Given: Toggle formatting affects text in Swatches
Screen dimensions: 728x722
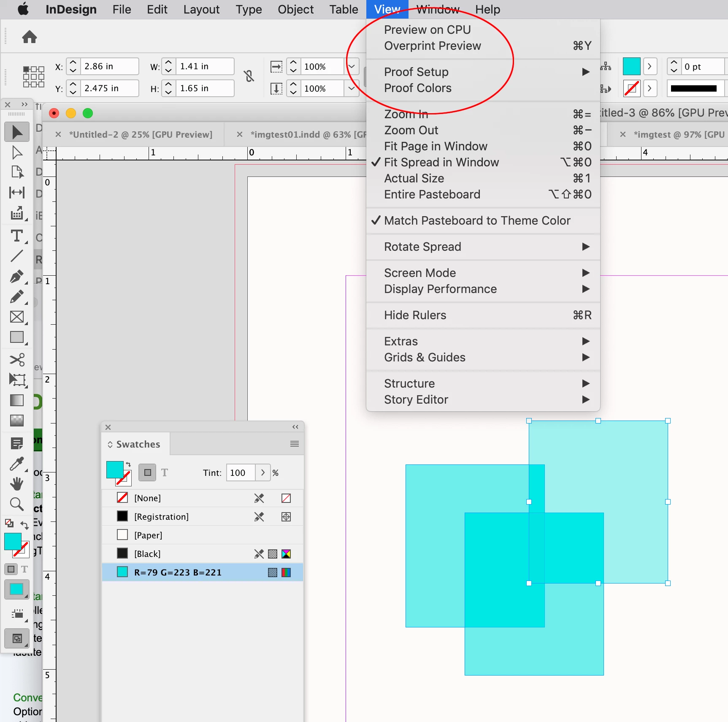Looking at the screenshot, I should pyautogui.click(x=165, y=472).
